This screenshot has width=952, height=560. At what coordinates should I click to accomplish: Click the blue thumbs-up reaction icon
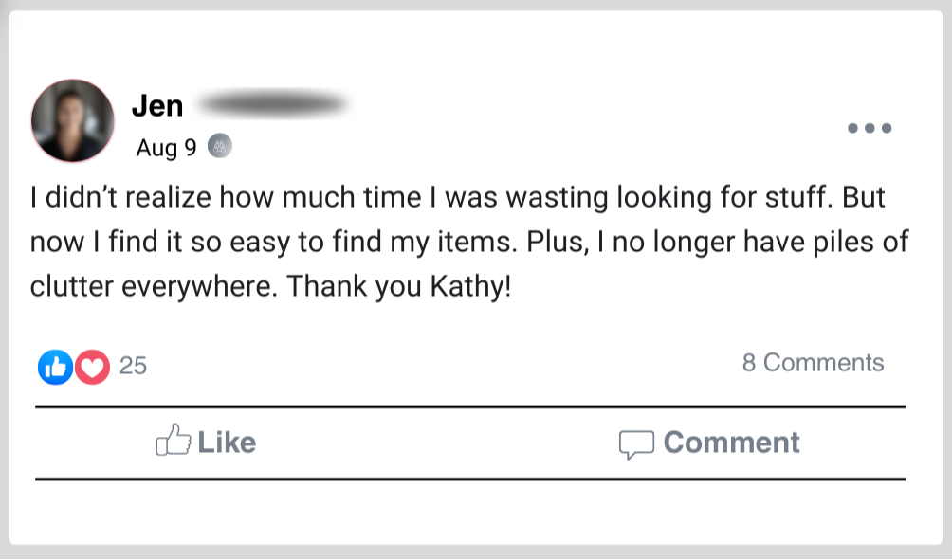[55, 367]
